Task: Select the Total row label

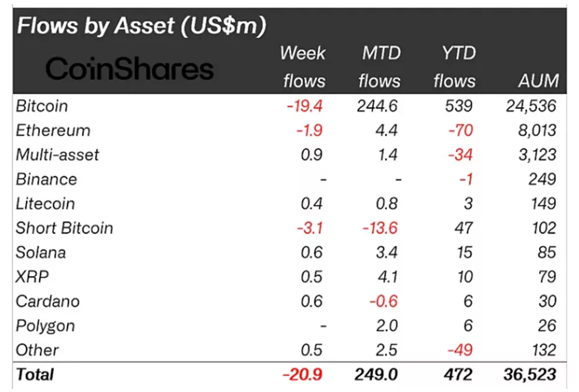Action: click(x=35, y=374)
